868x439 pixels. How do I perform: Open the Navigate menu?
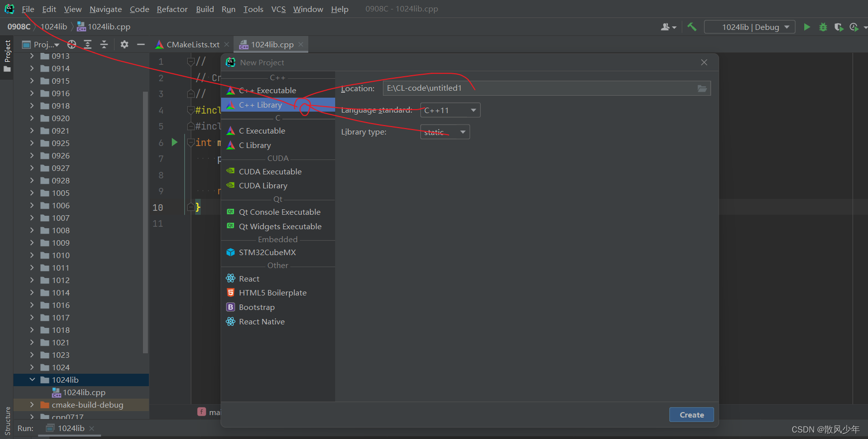(106, 9)
